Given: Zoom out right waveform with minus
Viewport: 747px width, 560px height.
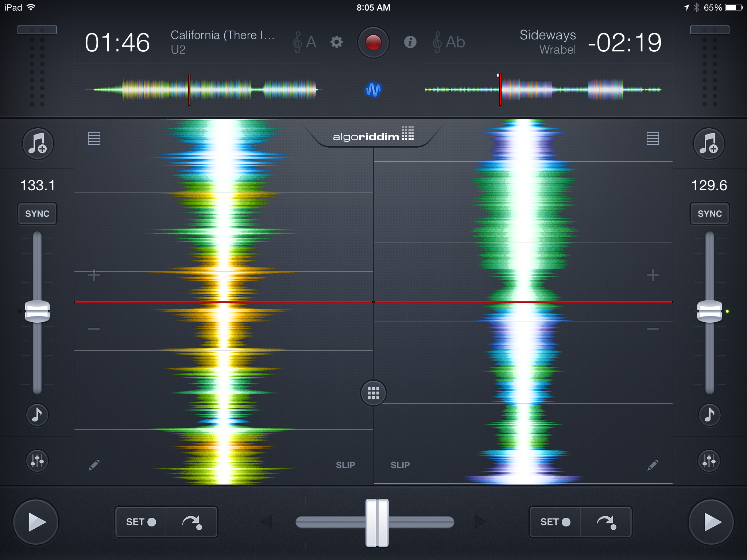Looking at the screenshot, I should pos(653,329).
